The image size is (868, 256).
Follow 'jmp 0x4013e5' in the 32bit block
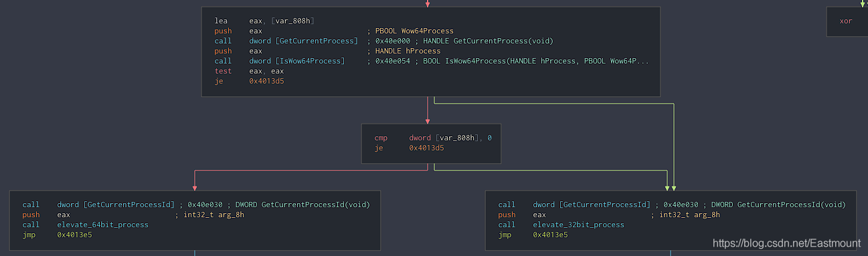tap(533, 235)
